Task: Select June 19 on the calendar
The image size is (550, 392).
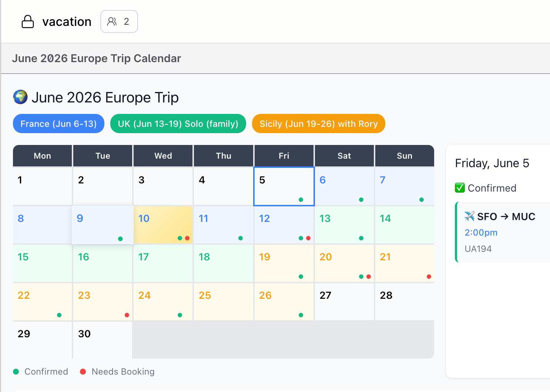Action: tap(284, 263)
